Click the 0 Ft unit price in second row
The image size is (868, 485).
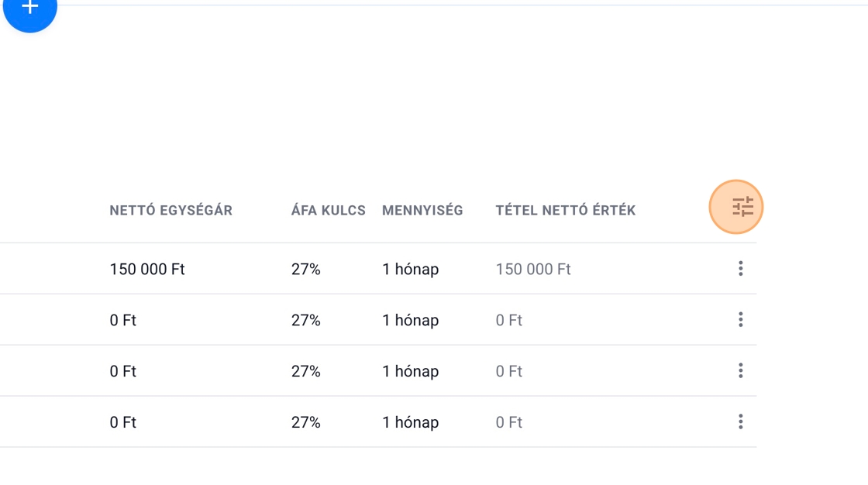tap(123, 320)
